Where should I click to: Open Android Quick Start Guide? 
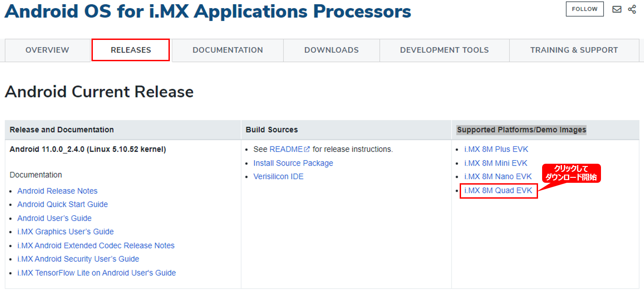[62, 205]
